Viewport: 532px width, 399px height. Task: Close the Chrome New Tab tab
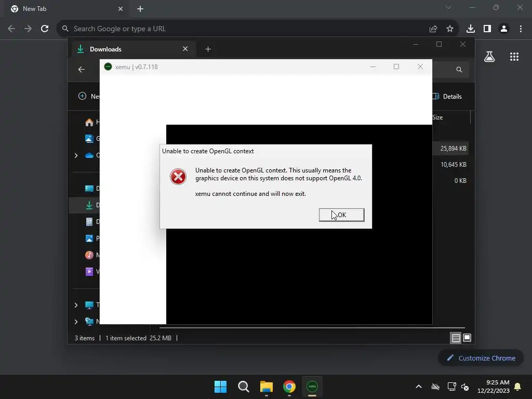[x=121, y=9]
